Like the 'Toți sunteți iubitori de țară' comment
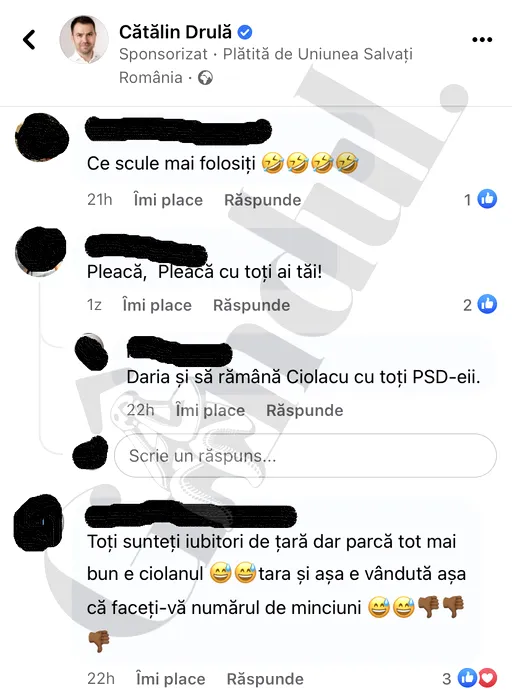The image size is (512, 700). click(x=171, y=679)
